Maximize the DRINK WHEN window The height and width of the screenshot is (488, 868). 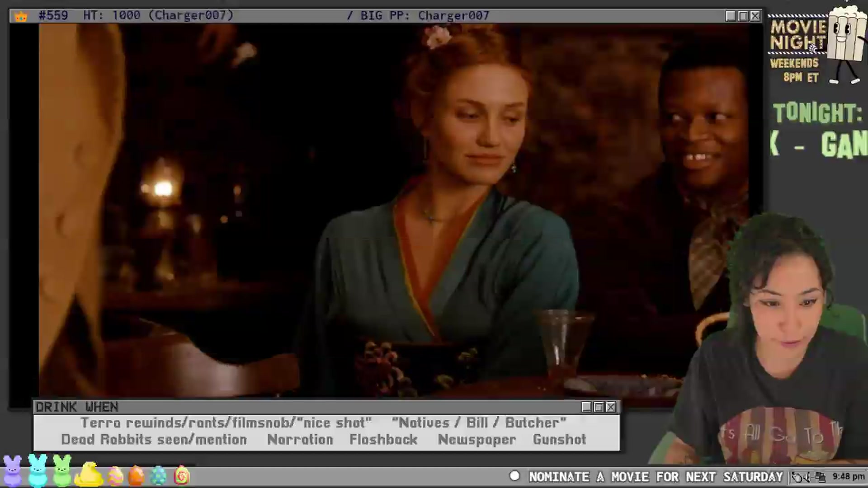599,407
